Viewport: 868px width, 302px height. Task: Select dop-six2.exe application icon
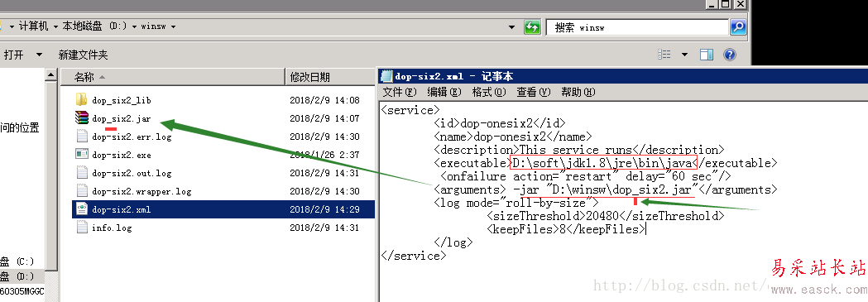(81, 155)
